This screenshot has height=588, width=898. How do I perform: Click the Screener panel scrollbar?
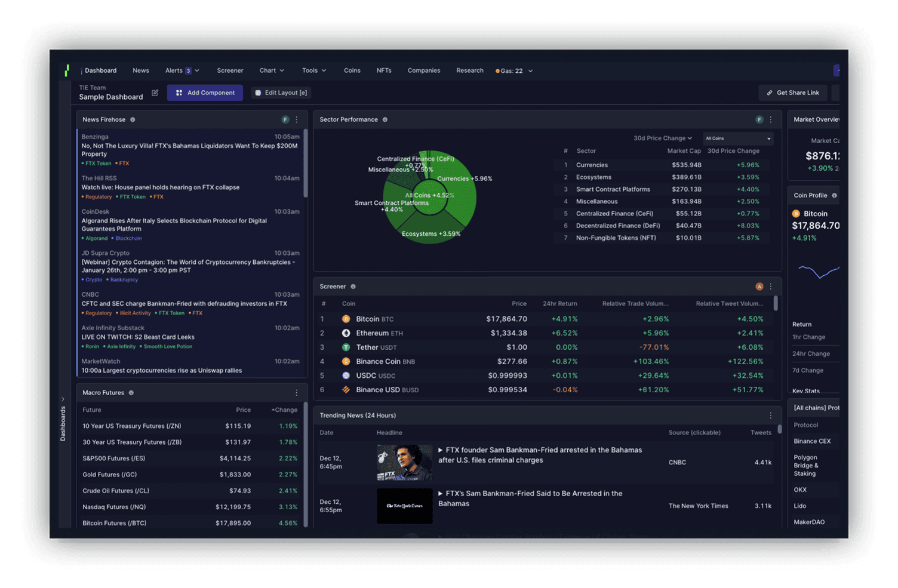coord(776,303)
